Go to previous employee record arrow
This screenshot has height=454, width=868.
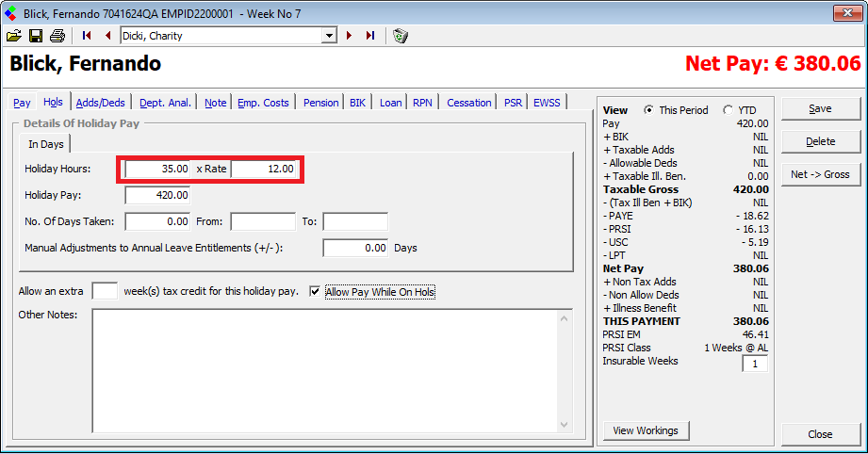107,36
